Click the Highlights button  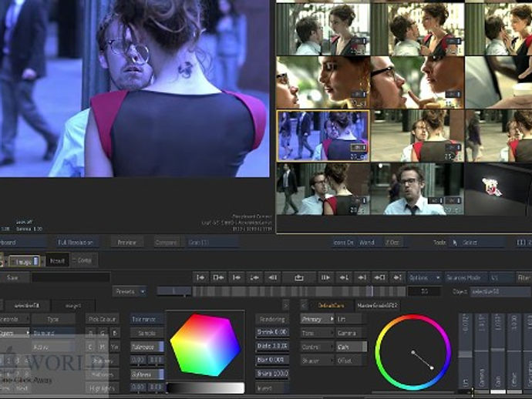[102, 388]
